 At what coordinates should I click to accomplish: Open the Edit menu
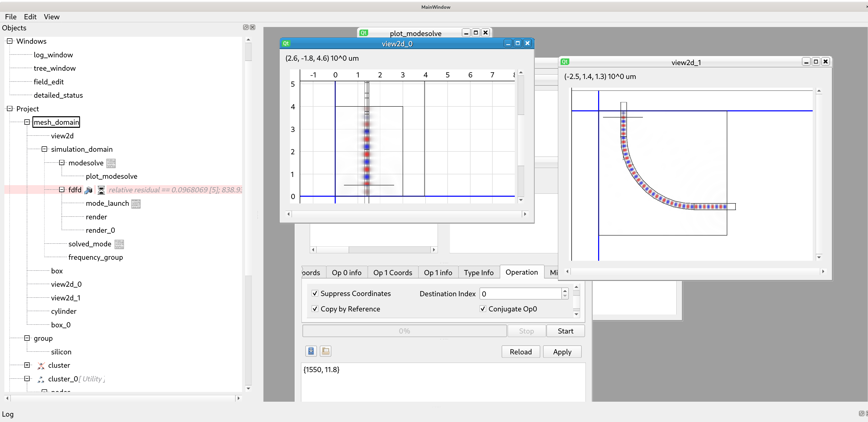click(30, 17)
